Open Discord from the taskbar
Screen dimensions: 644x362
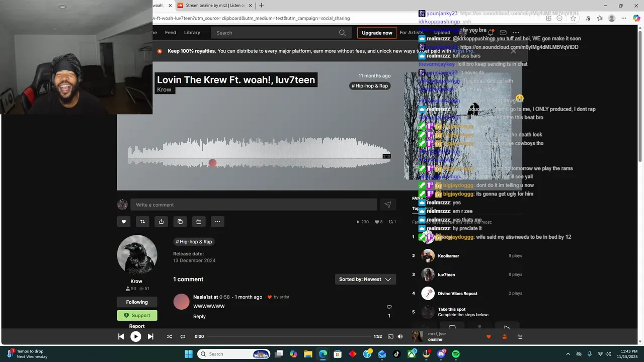point(441,354)
